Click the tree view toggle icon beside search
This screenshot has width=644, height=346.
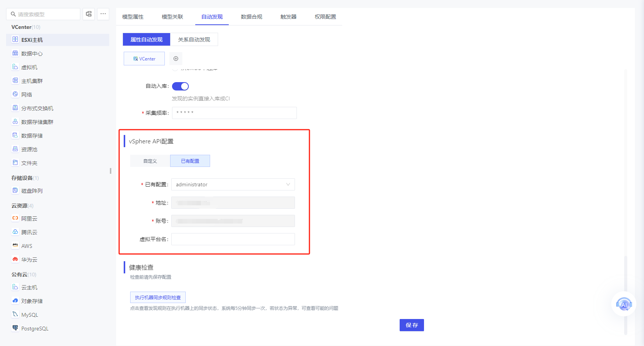coord(89,14)
